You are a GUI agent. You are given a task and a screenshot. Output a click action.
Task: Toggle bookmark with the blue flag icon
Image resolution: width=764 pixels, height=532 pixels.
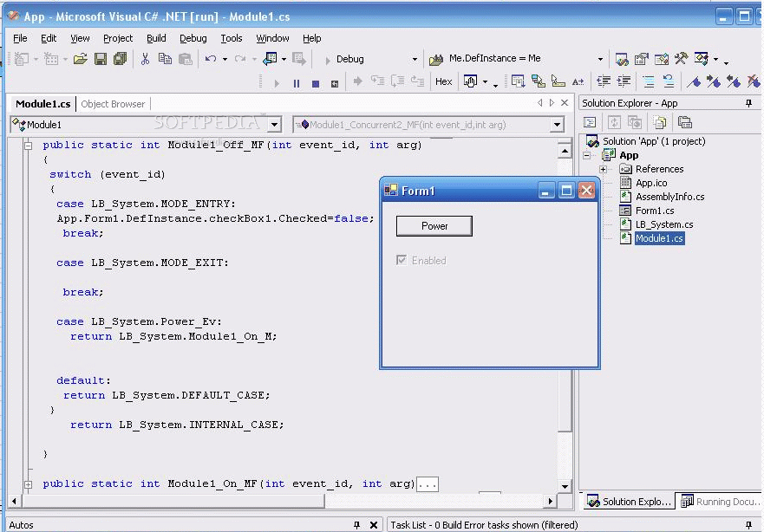(694, 81)
